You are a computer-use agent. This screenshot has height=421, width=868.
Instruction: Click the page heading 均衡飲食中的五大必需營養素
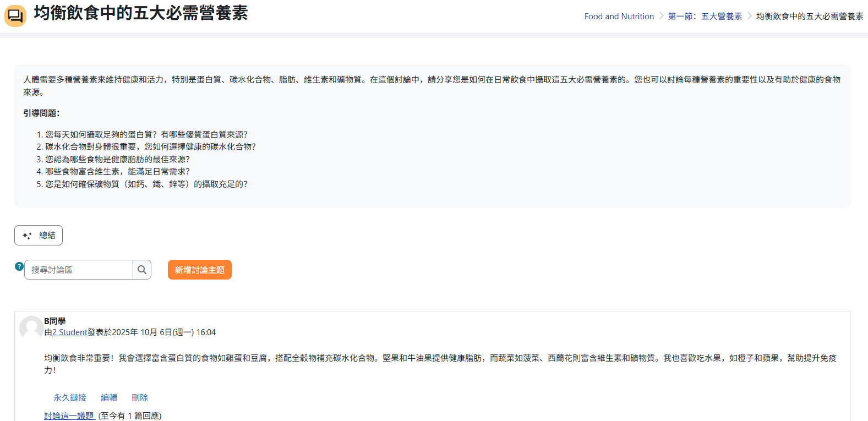[141, 13]
